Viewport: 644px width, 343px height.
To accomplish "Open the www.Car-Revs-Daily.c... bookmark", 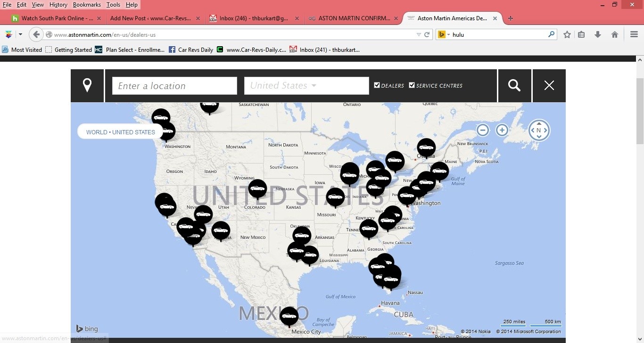I will 251,49.
